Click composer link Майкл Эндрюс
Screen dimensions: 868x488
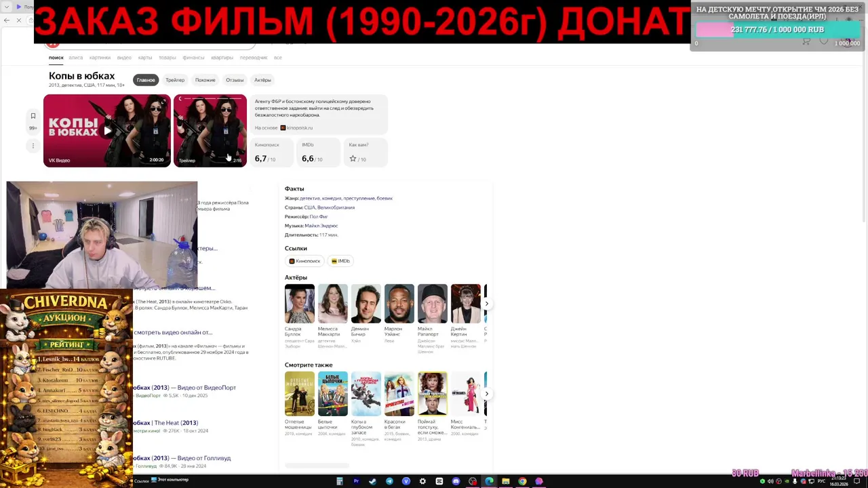point(321,226)
